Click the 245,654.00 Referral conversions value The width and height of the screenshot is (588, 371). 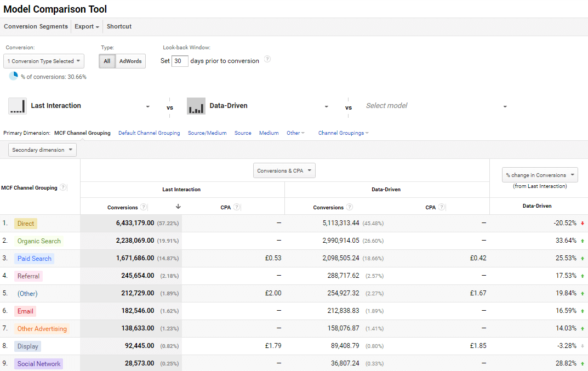tap(138, 276)
